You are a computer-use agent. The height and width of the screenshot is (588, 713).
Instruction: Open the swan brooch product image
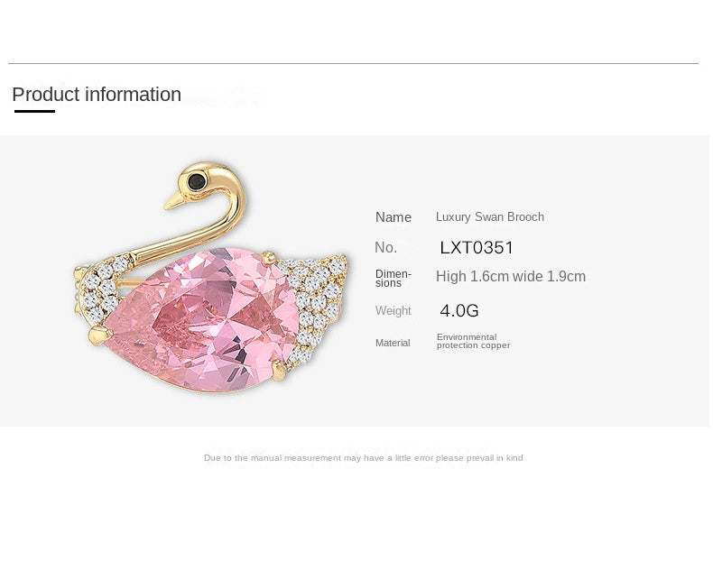tap(212, 280)
